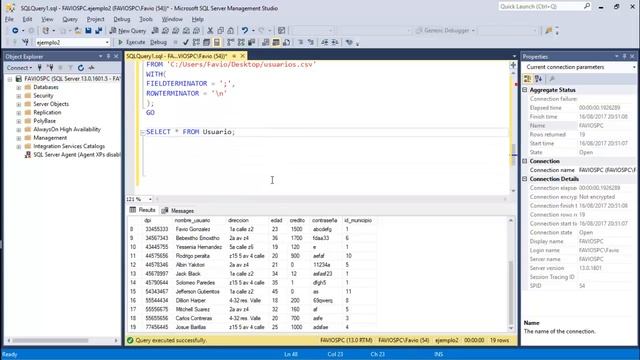Open the File menu
The height and width of the screenshot is (360, 640).
pos(9,19)
